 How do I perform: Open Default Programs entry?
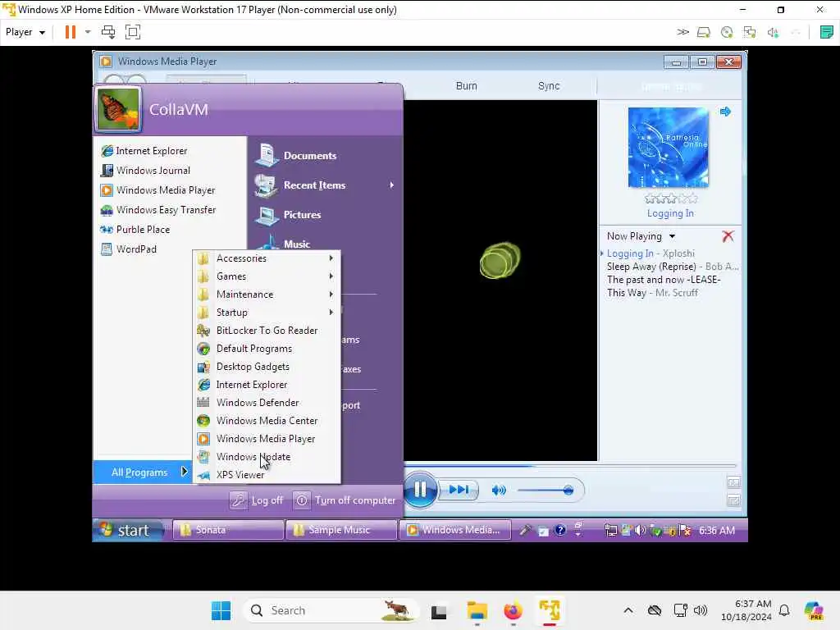[x=267, y=349]
